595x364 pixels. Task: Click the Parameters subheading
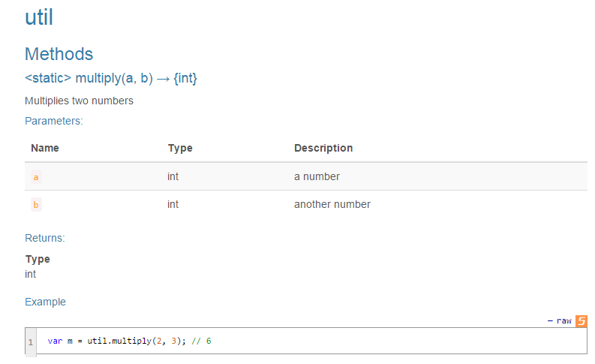(x=53, y=120)
